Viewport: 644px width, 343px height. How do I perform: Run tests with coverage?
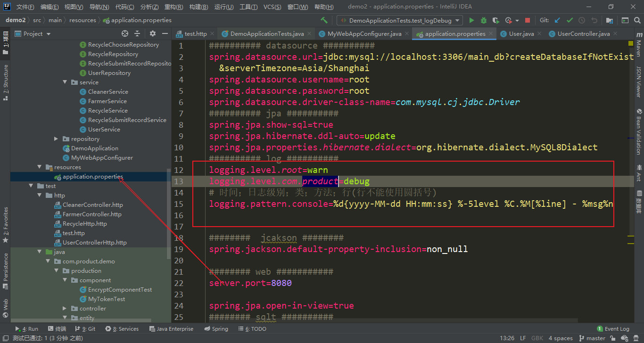point(495,20)
